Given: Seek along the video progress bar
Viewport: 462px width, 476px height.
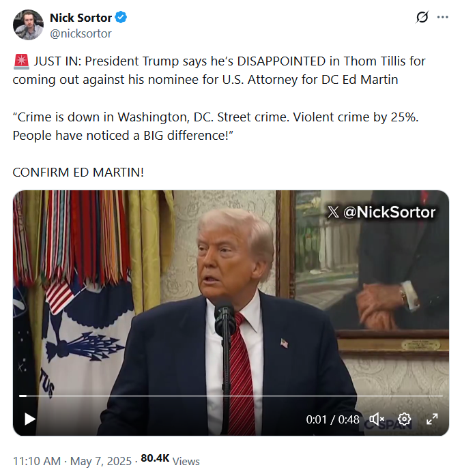Looking at the screenshot, I should (x=231, y=396).
